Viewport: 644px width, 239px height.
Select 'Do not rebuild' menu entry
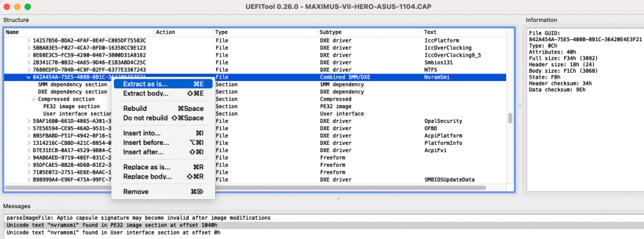click(x=163, y=118)
